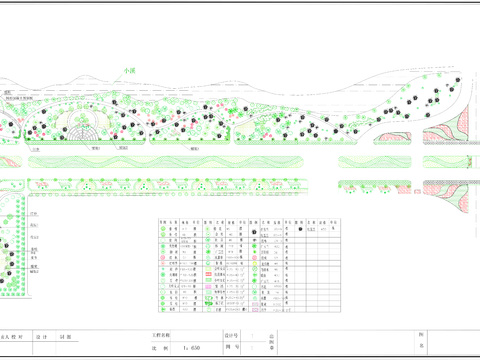480x360 pixels.
Task: Click the 设计号 title block cell
Action: (x=231, y=335)
